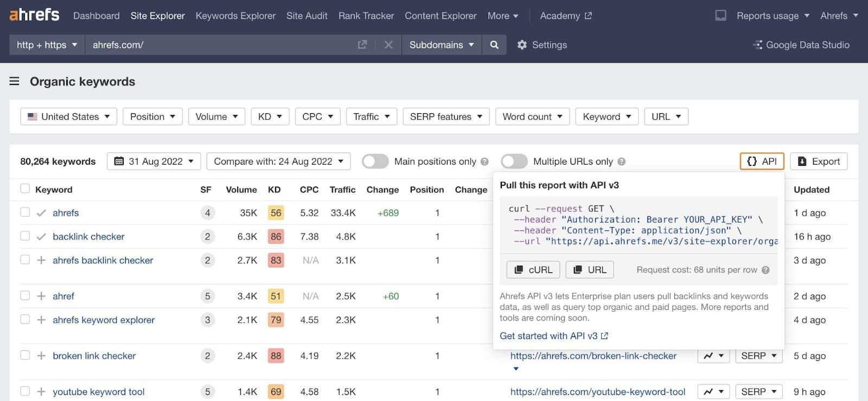Click the Settings gear icon
The width and height of the screenshot is (868, 401).
click(x=522, y=45)
